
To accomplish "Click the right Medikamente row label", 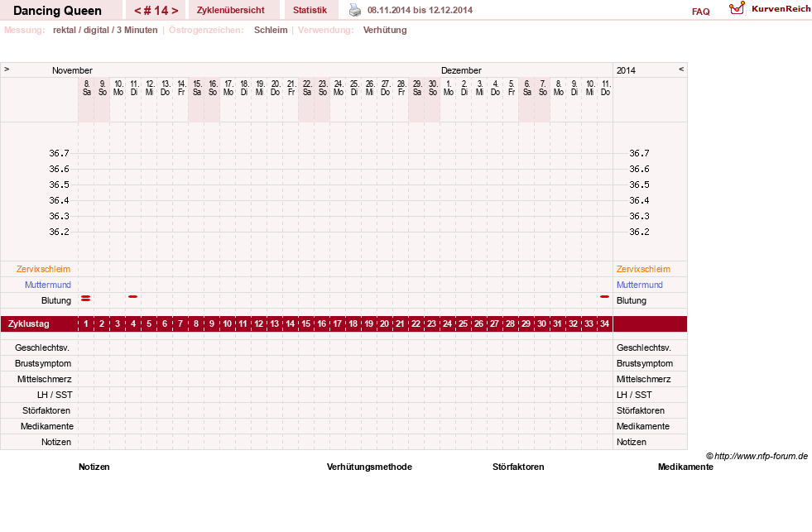I will coord(642,426).
